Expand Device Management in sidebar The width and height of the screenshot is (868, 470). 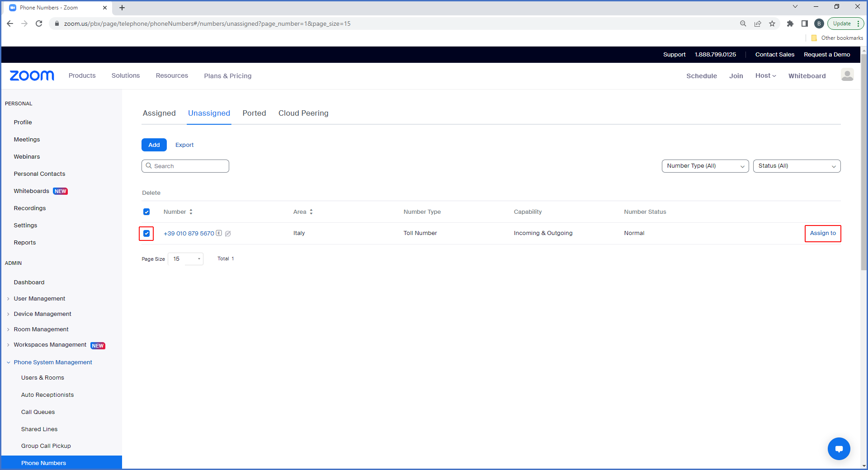point(42,314)
